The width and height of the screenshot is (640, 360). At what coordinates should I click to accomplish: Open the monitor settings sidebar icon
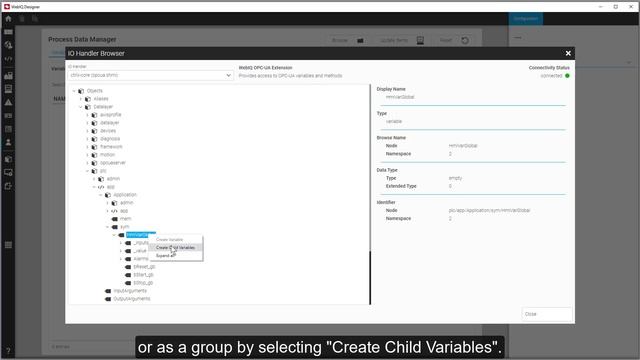click(8, 173)
